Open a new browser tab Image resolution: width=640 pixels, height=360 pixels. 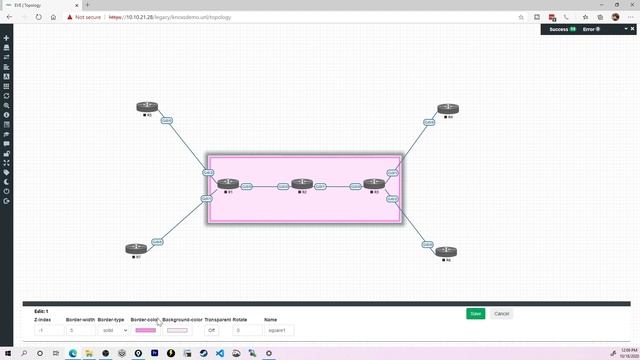pyautogui.click(x=87, y=5)
